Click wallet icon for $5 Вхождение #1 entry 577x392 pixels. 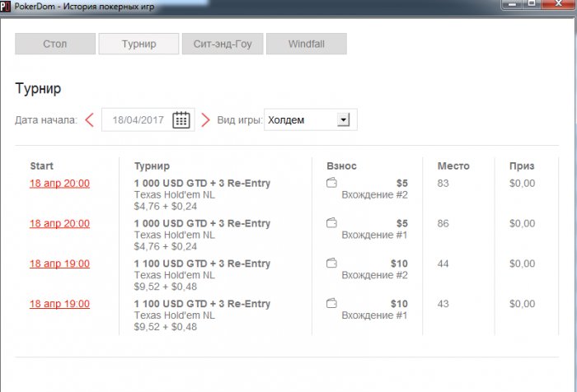tap(331, 223)
